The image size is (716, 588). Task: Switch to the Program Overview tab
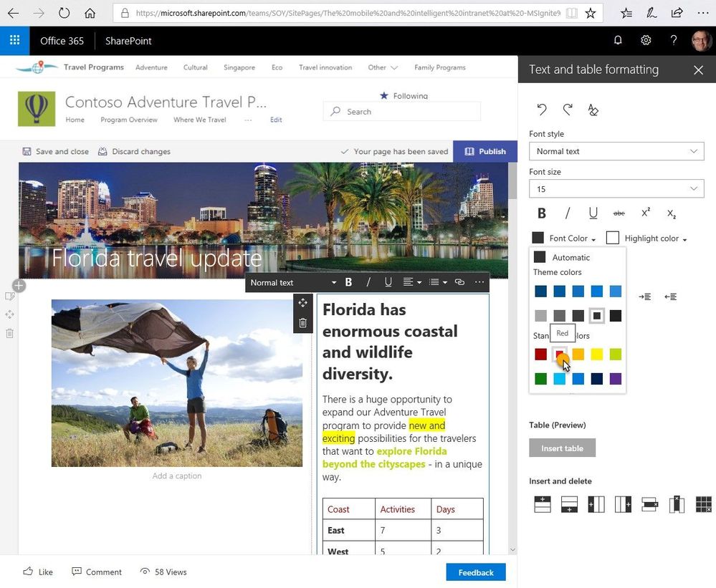128,120
